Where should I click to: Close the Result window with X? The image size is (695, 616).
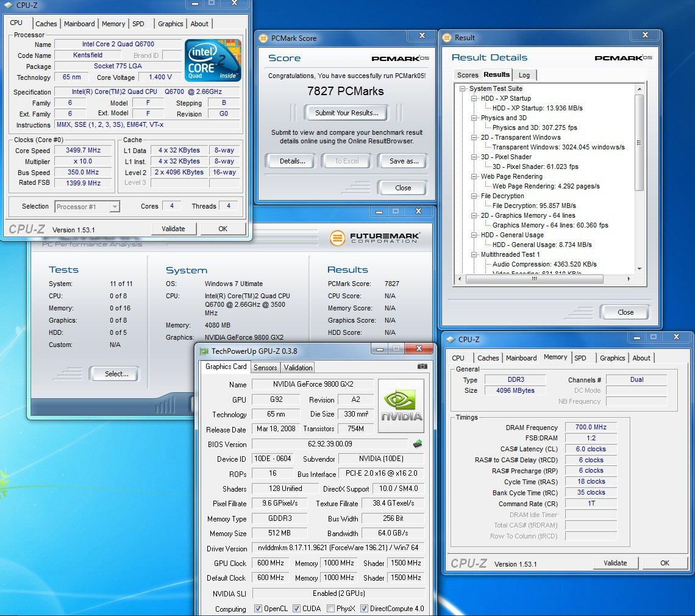coord(645,35)
